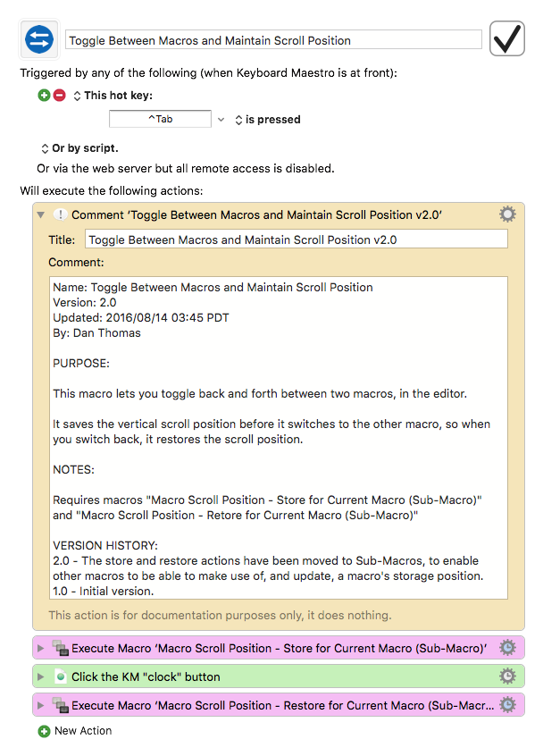Open the hot key modifier dropdown arrow

point(221,120)
